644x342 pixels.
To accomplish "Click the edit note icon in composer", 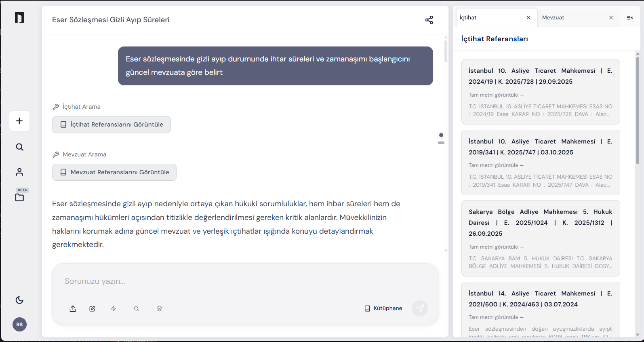I will (92, 309).
